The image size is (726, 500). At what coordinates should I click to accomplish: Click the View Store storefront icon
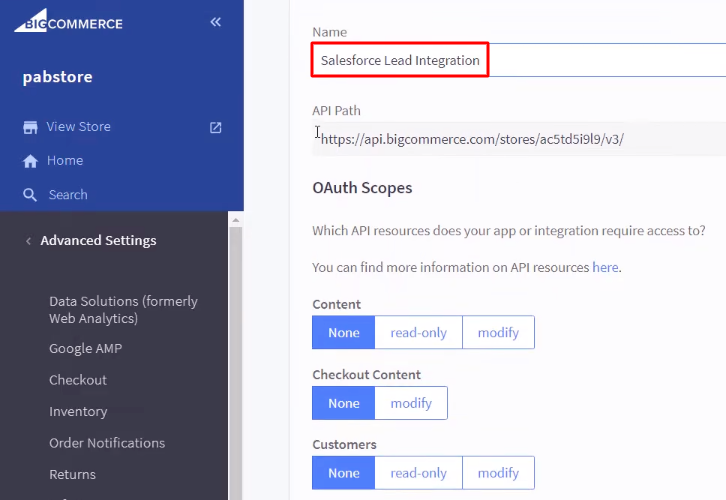point(31,127)
